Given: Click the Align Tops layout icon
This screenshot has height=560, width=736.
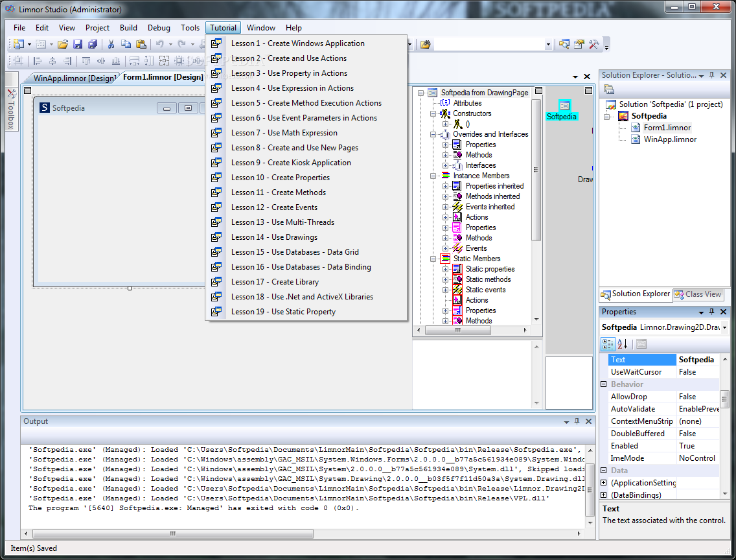Looking at the screenshot, I should point(86,60).
